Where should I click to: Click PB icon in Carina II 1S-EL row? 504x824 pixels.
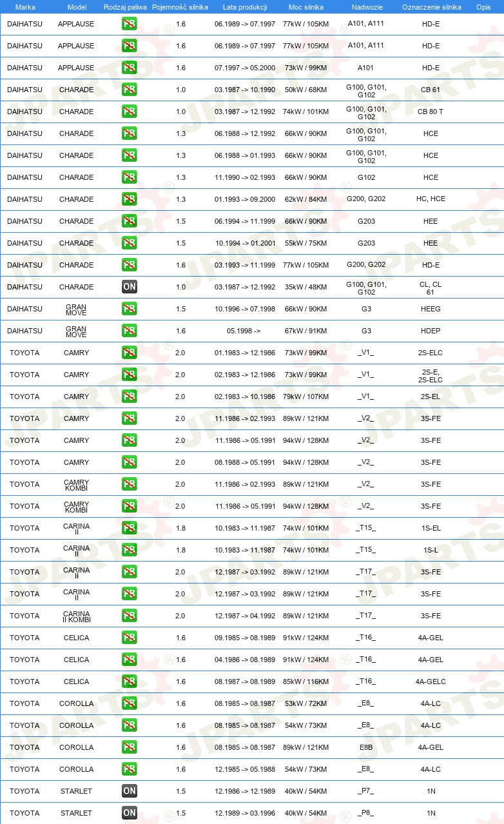[x=129, y=528]
